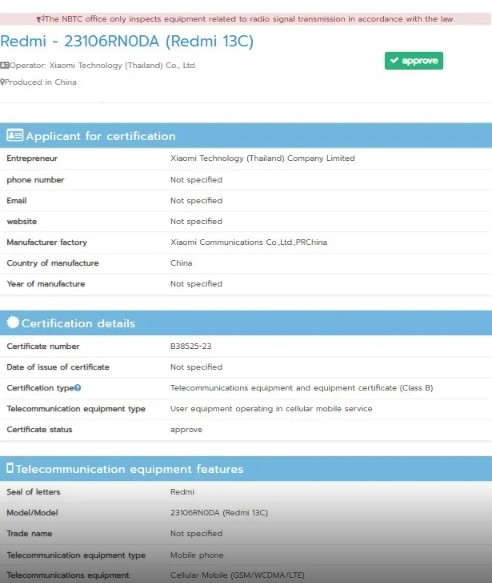Click Year of manufacture's Not specified value
Screen dimensions: 492x583
pyautogui.click(x=196, y=284)
